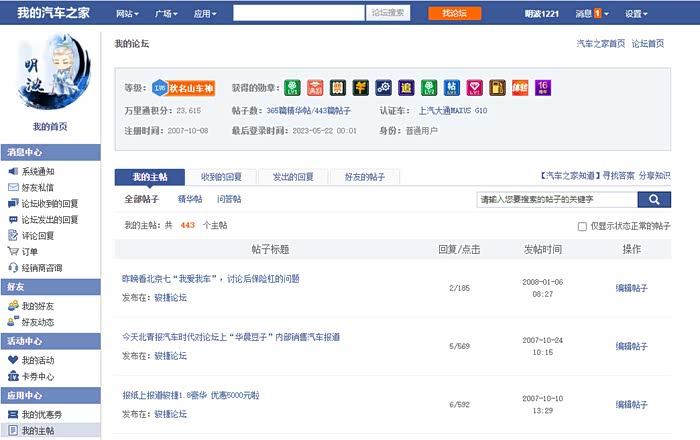This screenshot has height=440, width=700.
Task: Click the purple 16周年 medal badge
Action: pos(543,87)
